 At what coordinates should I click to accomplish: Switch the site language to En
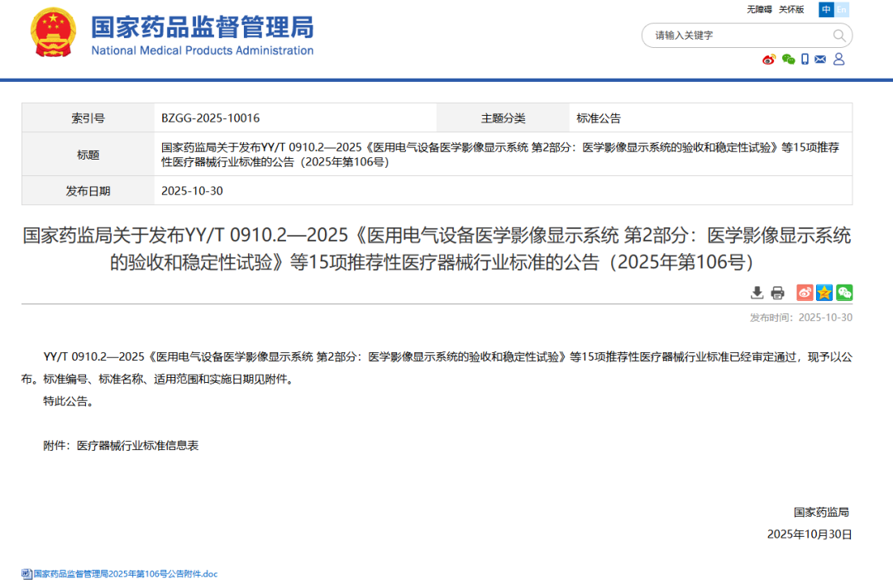(x=842, y=10)
